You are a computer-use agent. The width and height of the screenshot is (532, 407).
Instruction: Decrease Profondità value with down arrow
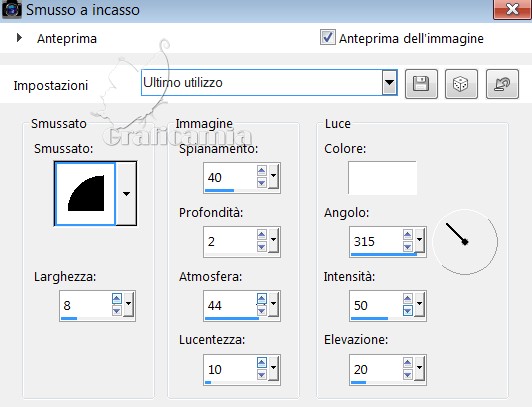(262, 247)
